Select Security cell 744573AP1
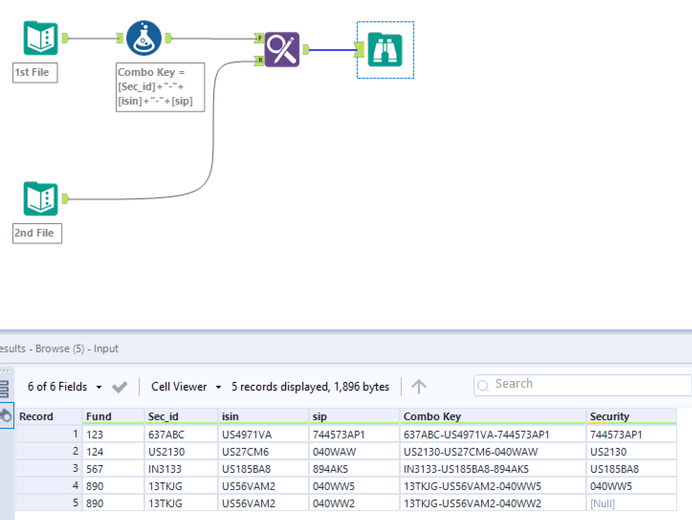This screenshot has width=692, height=520. (x=632, y=434)
